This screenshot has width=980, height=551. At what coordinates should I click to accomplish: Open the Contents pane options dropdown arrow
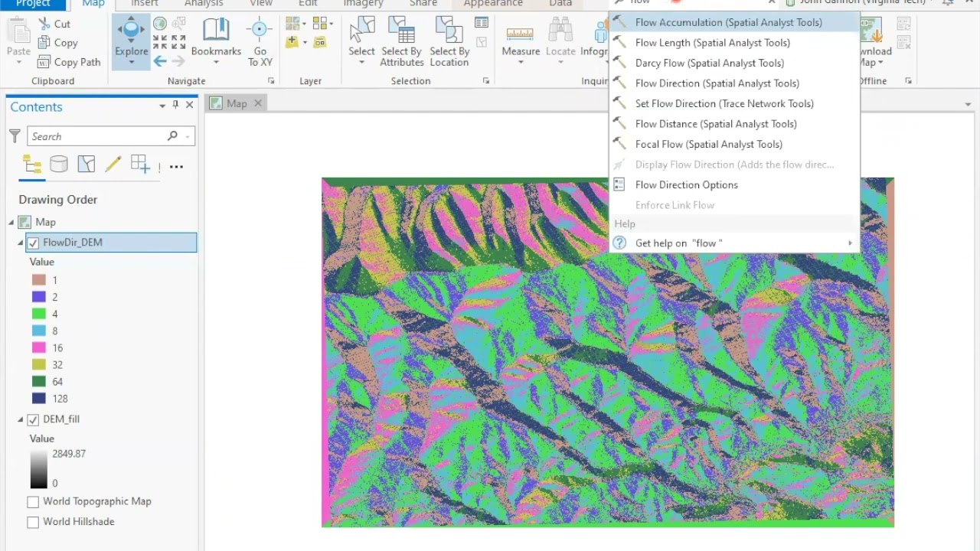pos(162,106)
